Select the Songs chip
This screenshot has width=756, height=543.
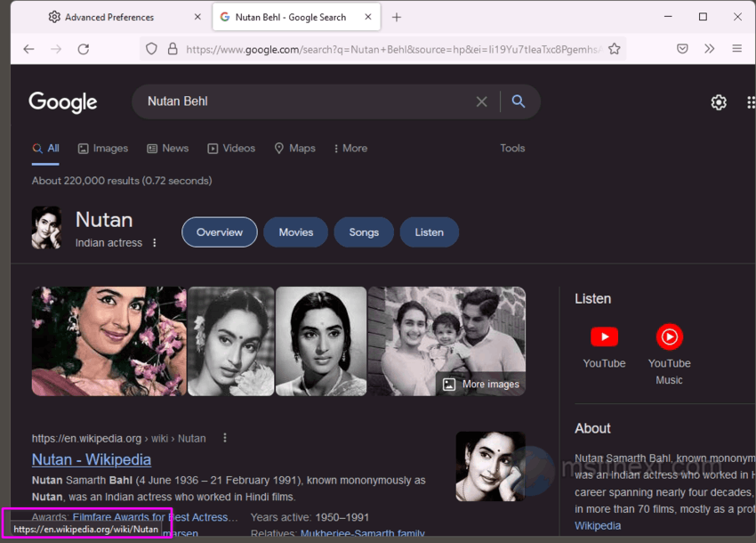pos(364,232)
